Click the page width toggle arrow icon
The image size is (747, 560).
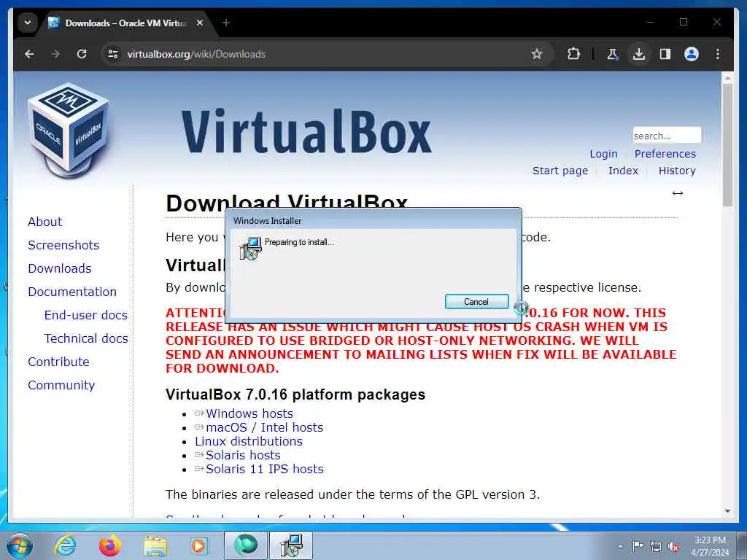678,192
